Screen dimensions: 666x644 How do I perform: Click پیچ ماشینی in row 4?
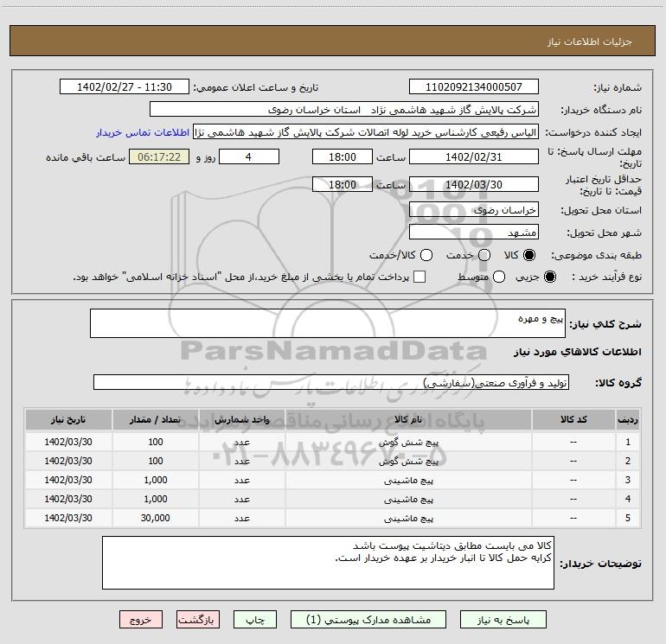[x=408, y=500]
